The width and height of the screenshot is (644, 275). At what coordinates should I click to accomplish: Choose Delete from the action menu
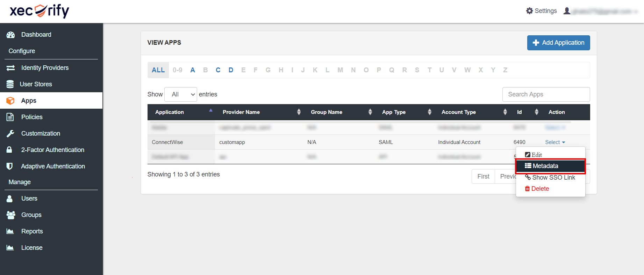550,189
